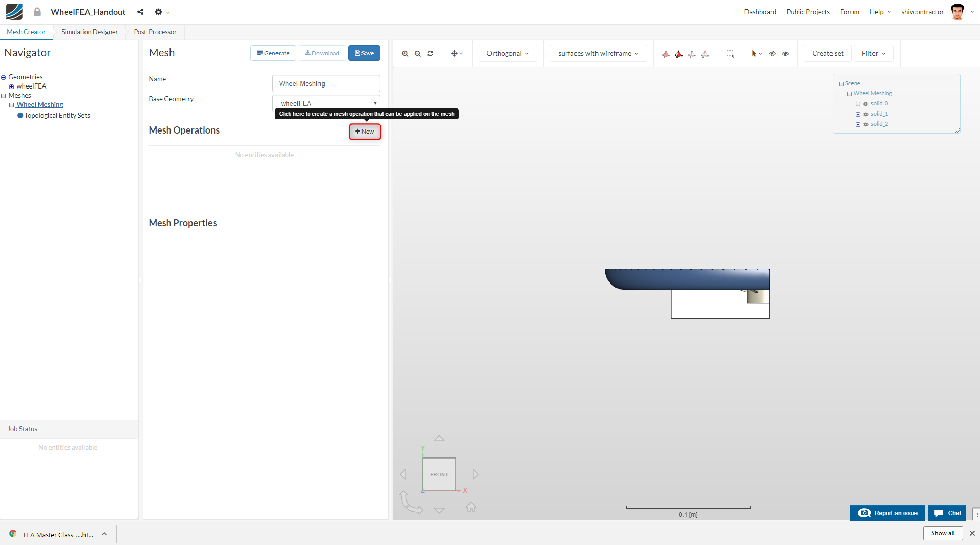Rotate view down with the bottom arrow
This screenshot has height=545, width=980.
pos(439,510)
